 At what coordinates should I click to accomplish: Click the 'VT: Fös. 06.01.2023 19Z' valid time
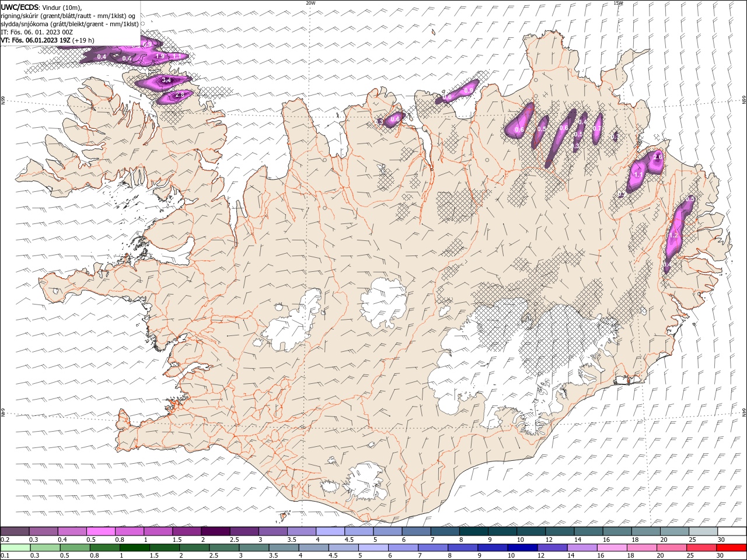click(36, 40)
